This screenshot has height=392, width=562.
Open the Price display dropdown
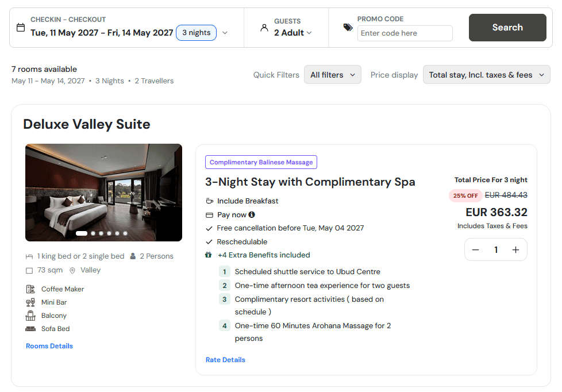(x=486, y=75)
